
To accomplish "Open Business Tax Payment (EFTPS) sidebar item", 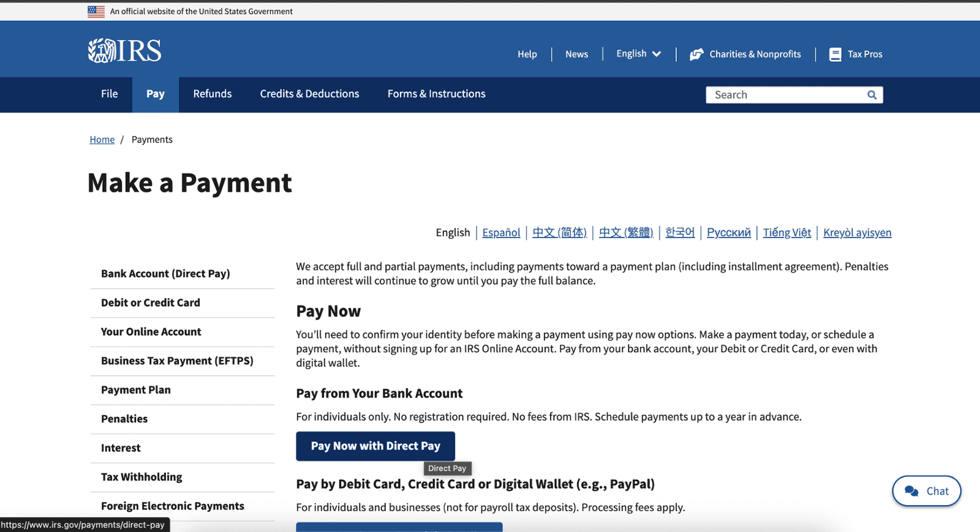I will click(183, 361).
